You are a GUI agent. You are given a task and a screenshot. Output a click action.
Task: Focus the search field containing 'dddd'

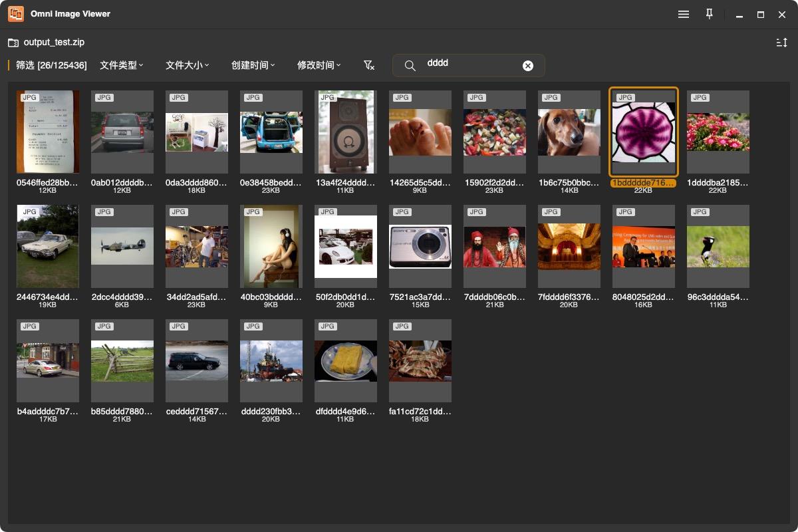pos(469,65)
